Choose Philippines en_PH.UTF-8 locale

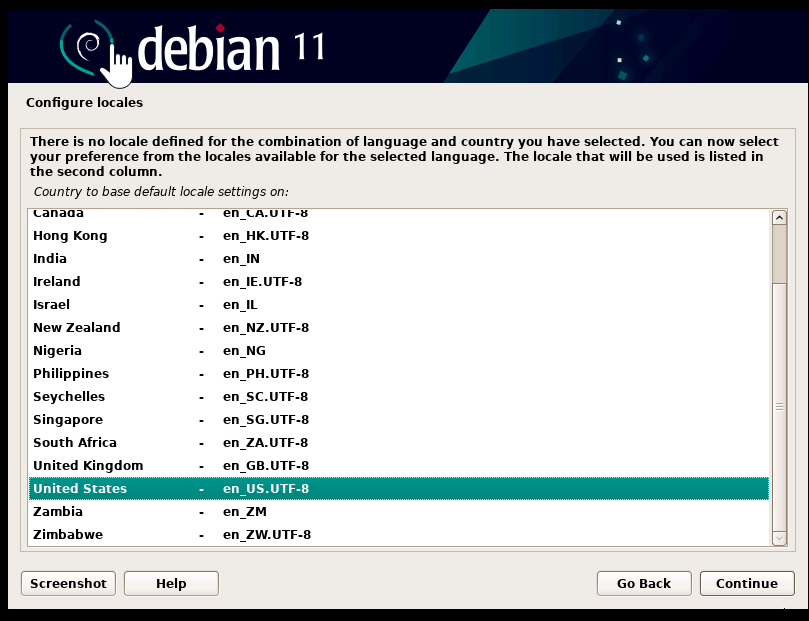[x=399, y=373]
